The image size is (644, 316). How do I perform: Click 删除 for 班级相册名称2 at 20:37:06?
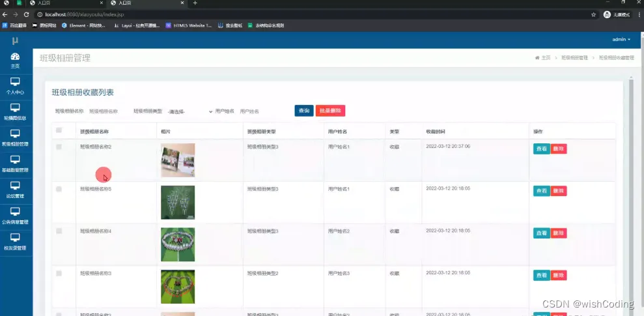click(x=559, y=149)
